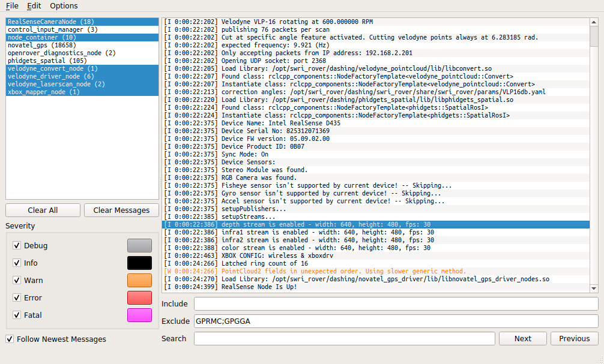The image size is (604, 364).
Task: Uncheck the Error severity filter
Action: (x=17, y=297)
